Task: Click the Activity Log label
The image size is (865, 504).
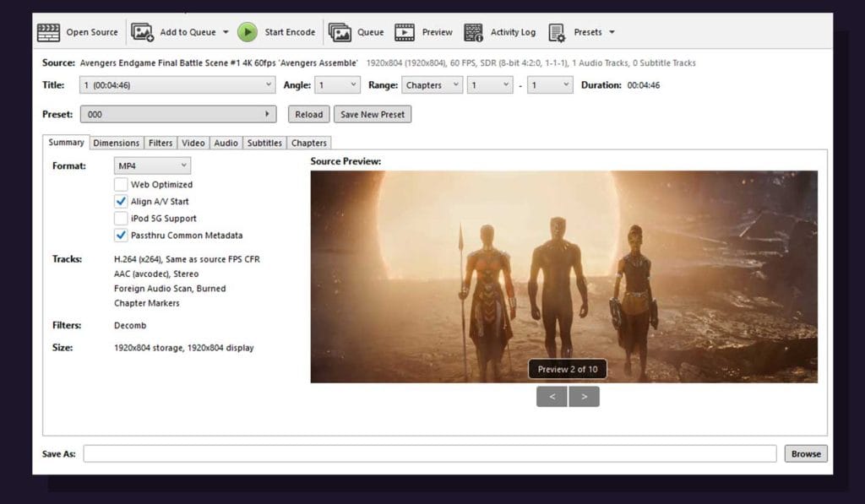Action: 513,33
